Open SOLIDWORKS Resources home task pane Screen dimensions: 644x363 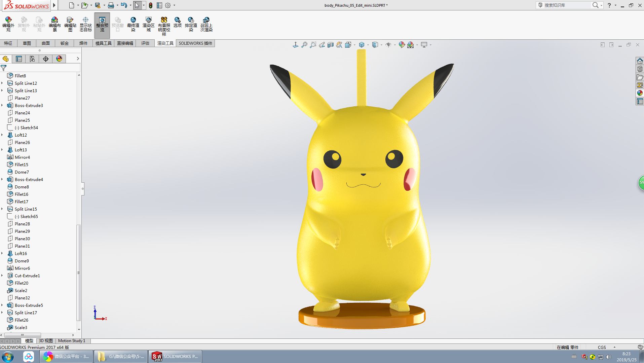(640, 61)
